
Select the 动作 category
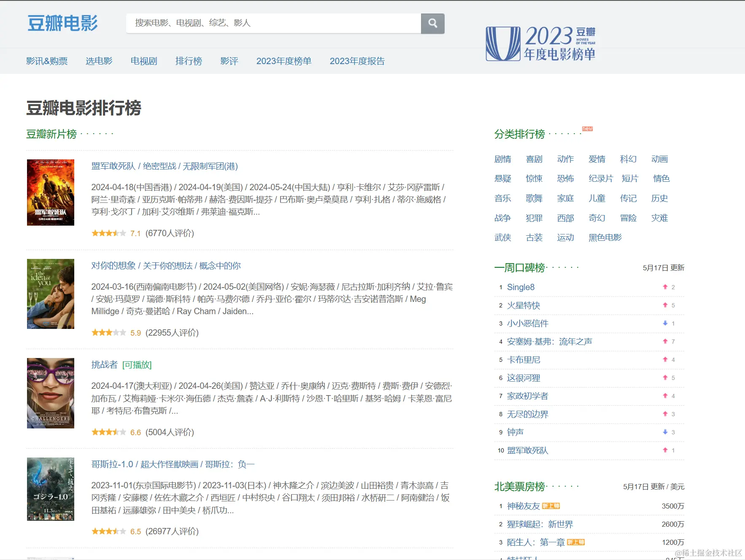[565, 159]
